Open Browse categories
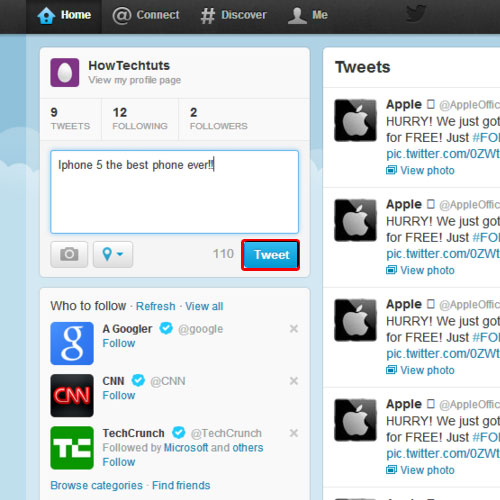The height and width of the screenshot is (500, 500). (x=96, y=485)
